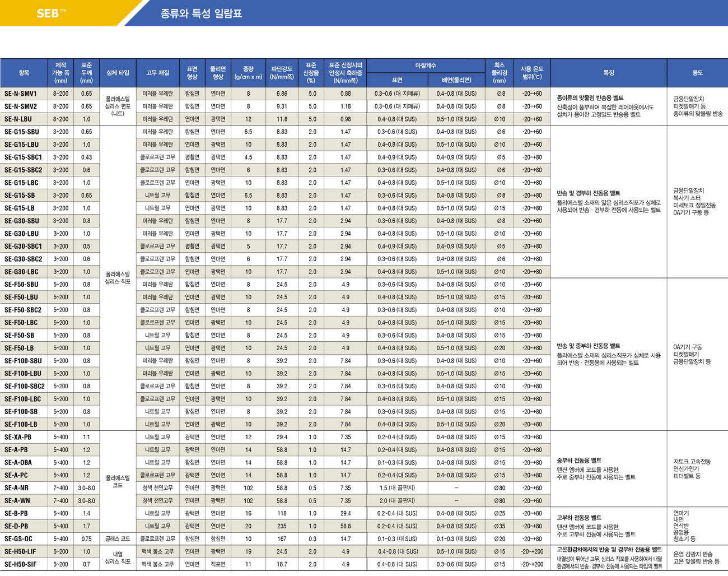The image size is (728, 576).
Task: Click the SE-G15-SBC2 row label
Action: point(24,170)
